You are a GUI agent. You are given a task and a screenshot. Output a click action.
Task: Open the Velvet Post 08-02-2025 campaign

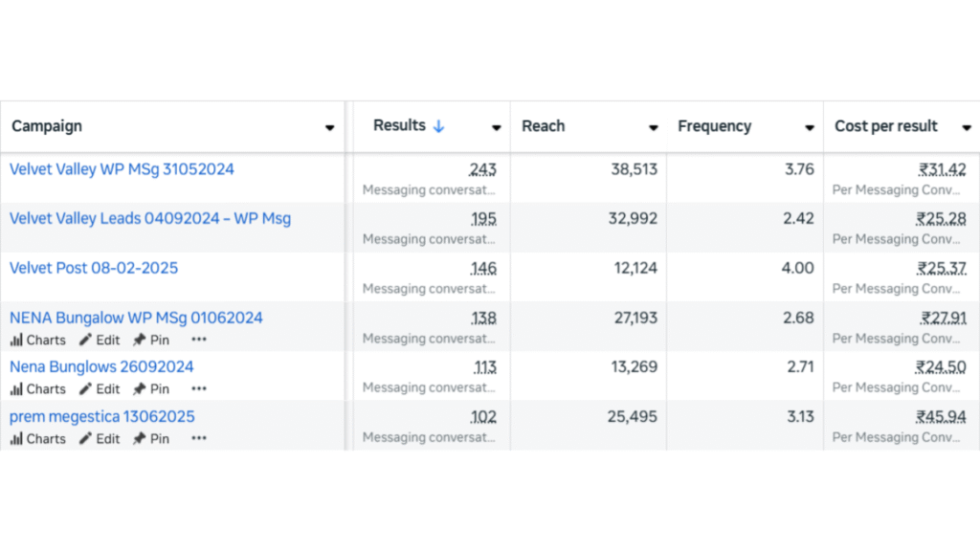pos(94,268)
